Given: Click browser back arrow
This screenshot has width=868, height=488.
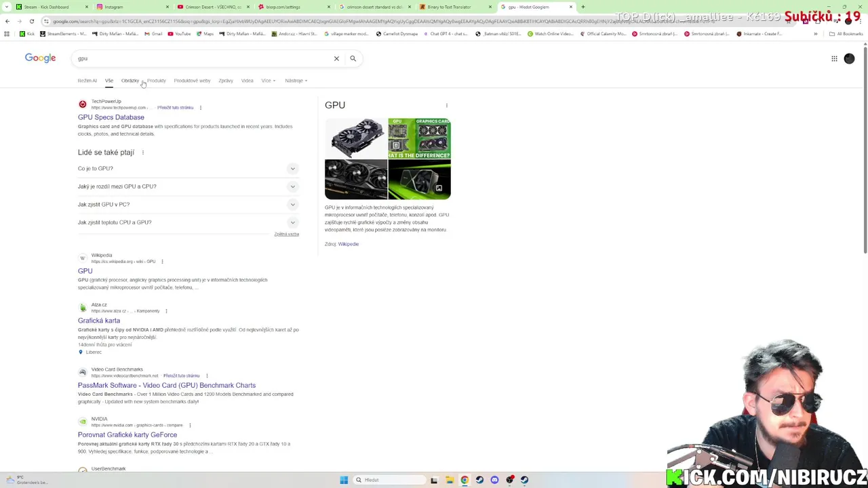Looking at the screenshot, I should point(7,21).
